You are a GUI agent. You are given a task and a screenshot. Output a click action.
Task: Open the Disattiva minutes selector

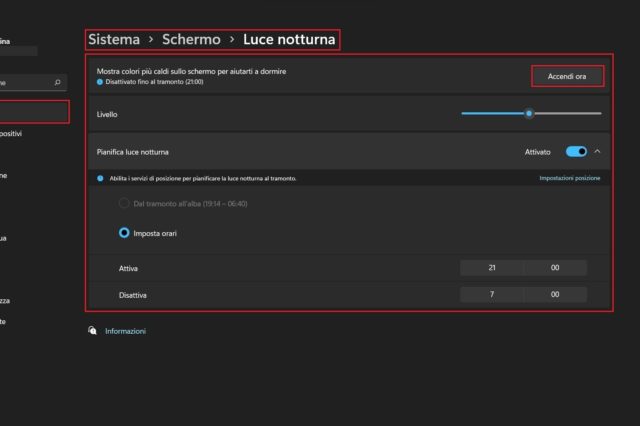pyautogui.click(x=555, y=295)
